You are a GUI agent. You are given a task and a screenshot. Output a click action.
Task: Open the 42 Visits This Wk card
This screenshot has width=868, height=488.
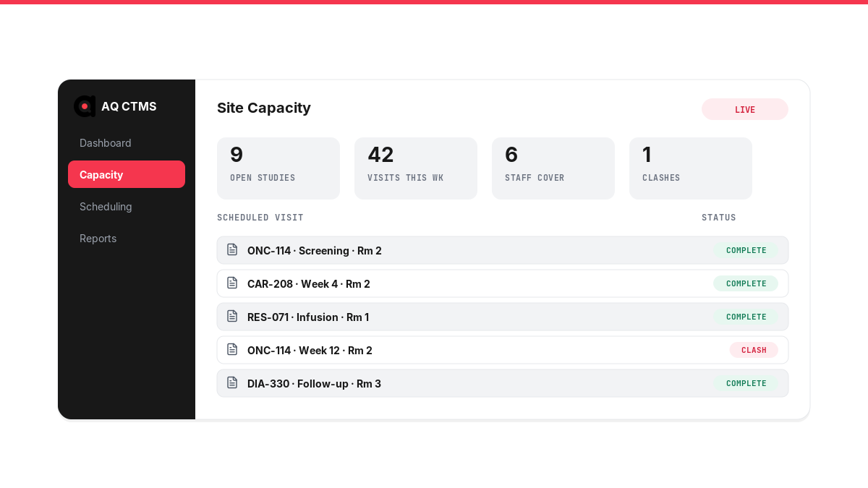416,168
